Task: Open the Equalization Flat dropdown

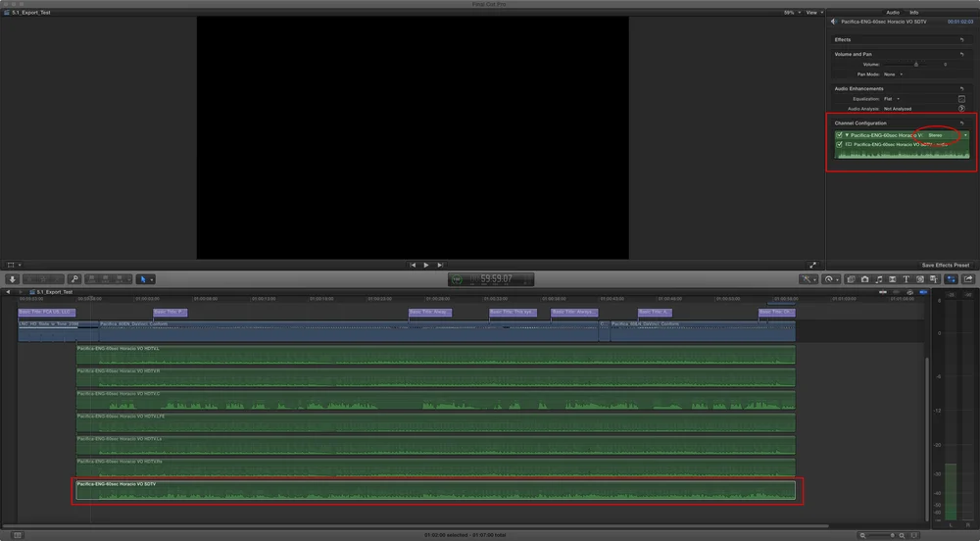Action: (x=892, y=99)
